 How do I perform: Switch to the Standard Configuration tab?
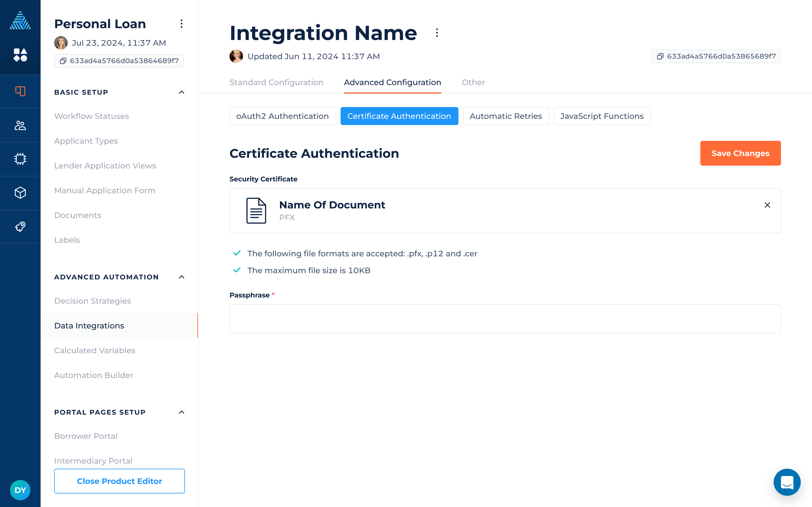point(276,83)
